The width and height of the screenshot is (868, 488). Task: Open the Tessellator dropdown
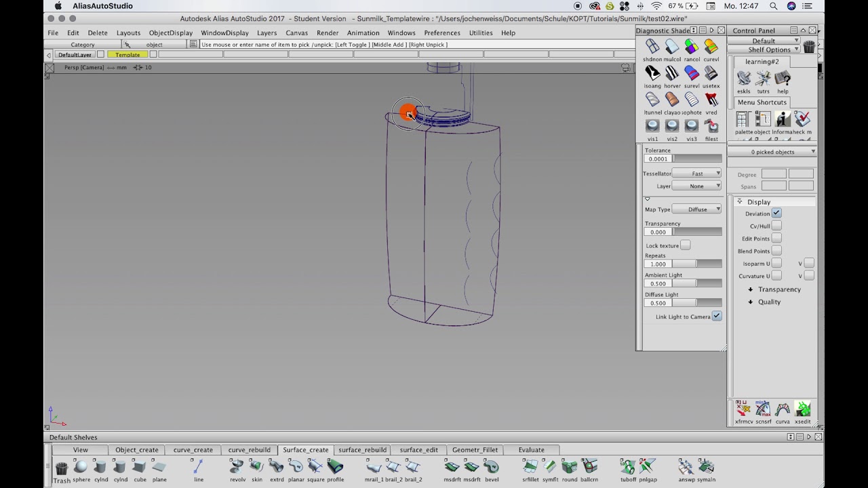pos(697,174)
